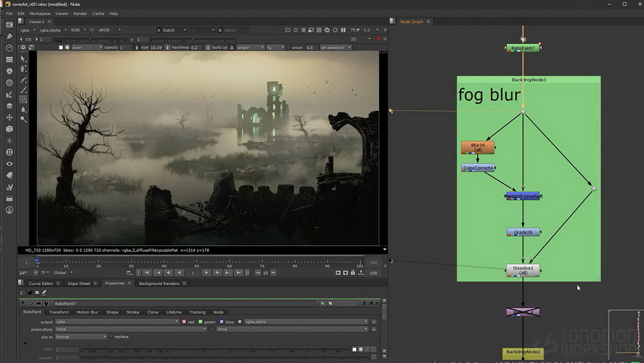Open the Particles nodes icon
Image resolution: width=644 pixels, height=363 pixels.
pos(9,140)
